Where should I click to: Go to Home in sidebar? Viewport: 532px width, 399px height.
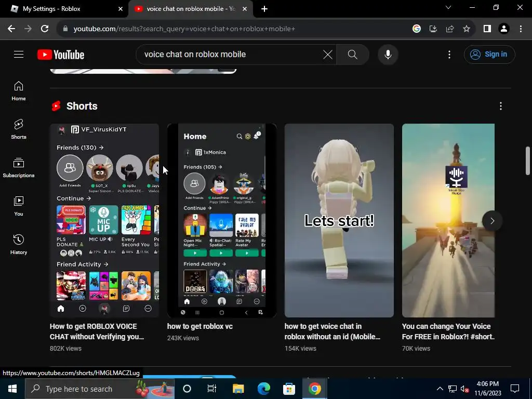(19, 91)
